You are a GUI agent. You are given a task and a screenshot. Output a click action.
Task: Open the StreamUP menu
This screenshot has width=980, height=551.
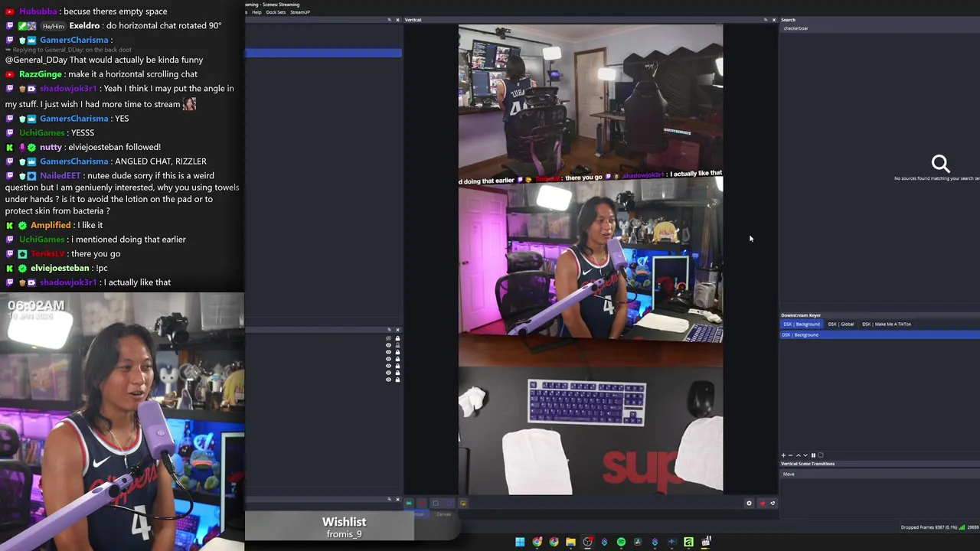pos(300,12)
